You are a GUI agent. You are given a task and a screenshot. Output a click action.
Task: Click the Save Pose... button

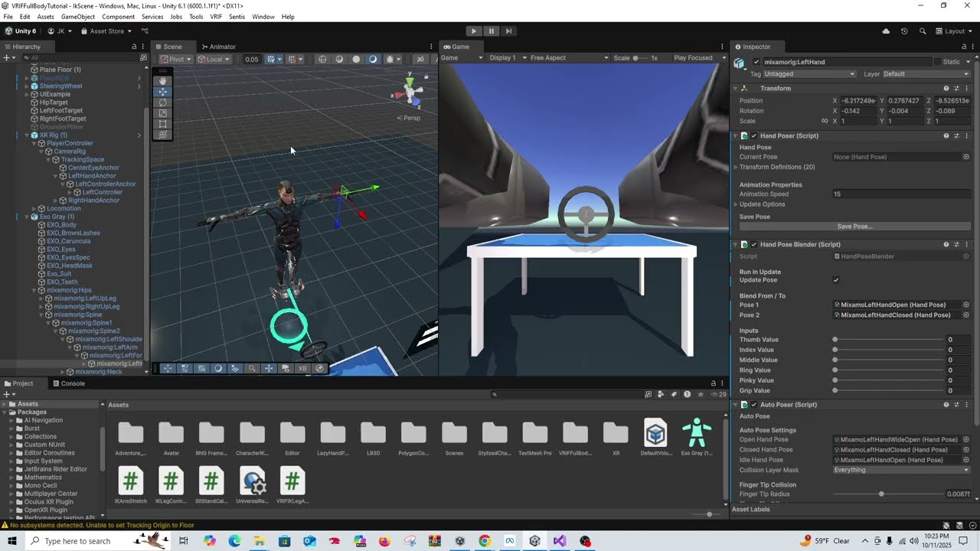click(854, 227)
